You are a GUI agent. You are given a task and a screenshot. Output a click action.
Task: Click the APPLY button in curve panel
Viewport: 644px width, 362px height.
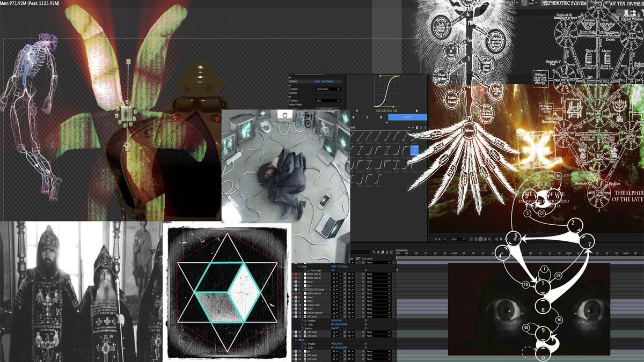pos(407,117)
